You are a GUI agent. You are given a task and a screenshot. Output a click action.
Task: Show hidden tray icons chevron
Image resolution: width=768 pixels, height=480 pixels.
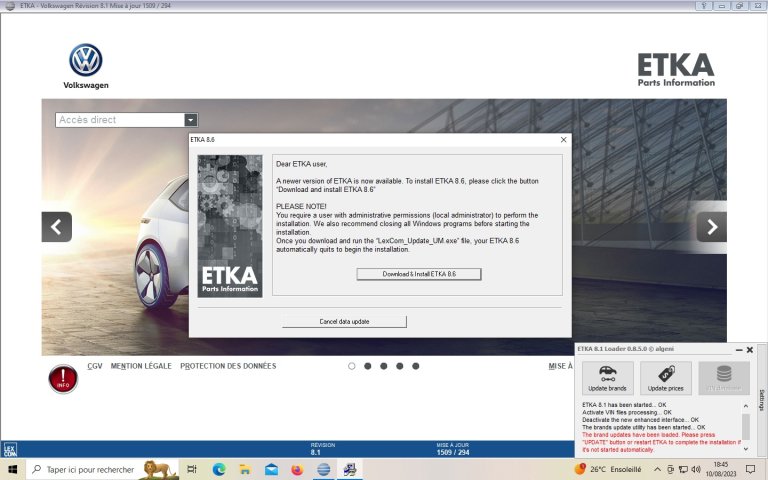(x=657, y=469)
